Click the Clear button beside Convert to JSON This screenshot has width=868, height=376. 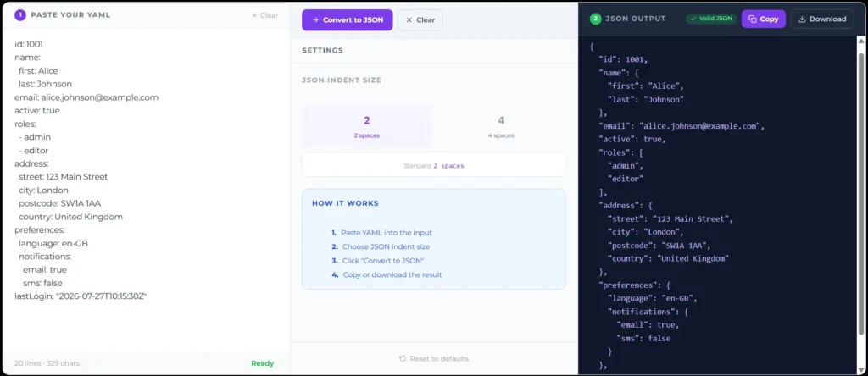420,20
